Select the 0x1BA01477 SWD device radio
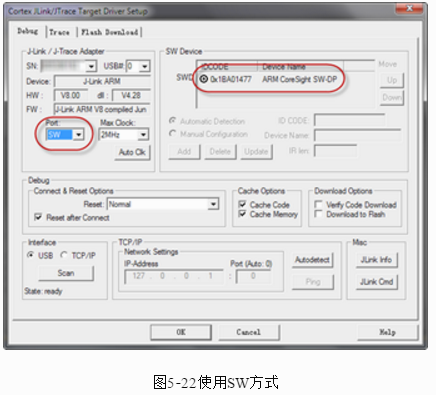Screen dimensions: 436x395 (x=204, y=79)
